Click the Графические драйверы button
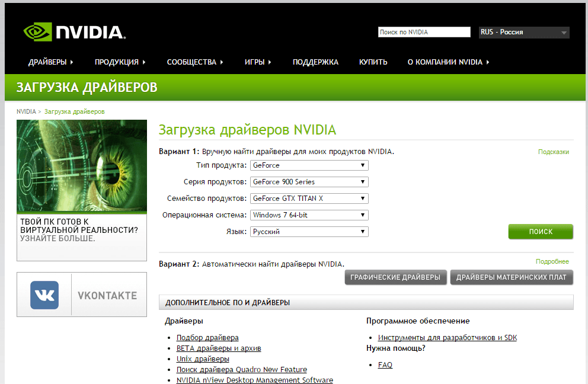The width and height of the screenshot is (588, 384). [395, 277]
